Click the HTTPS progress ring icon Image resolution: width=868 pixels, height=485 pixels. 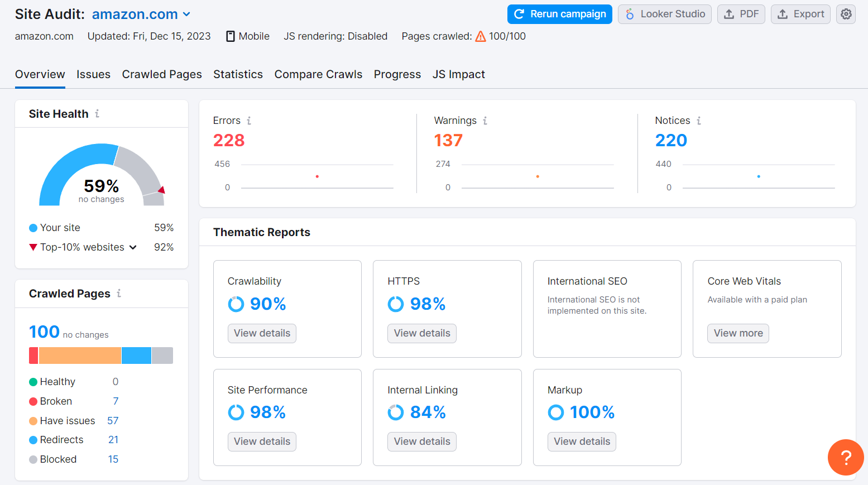point(396,304)
